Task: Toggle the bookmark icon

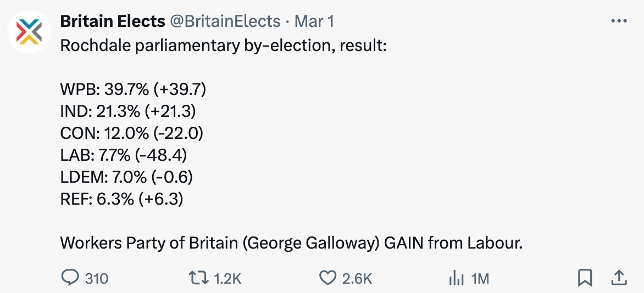Action: tap(585, 278)
